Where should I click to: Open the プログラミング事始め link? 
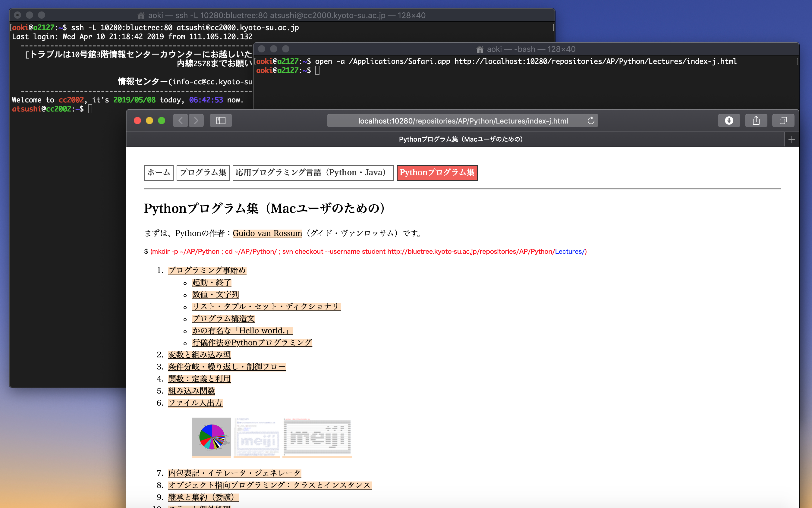(207, 271)
